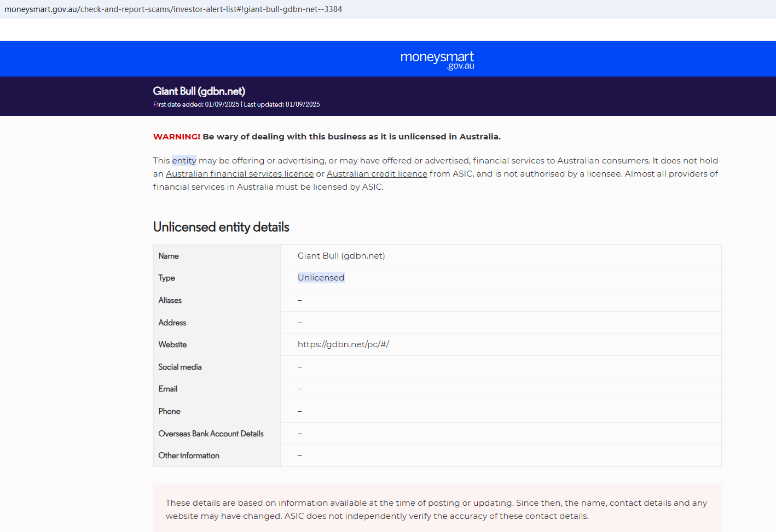Click the https://gdbn.net/pc/#/ website value

[343, 344]
